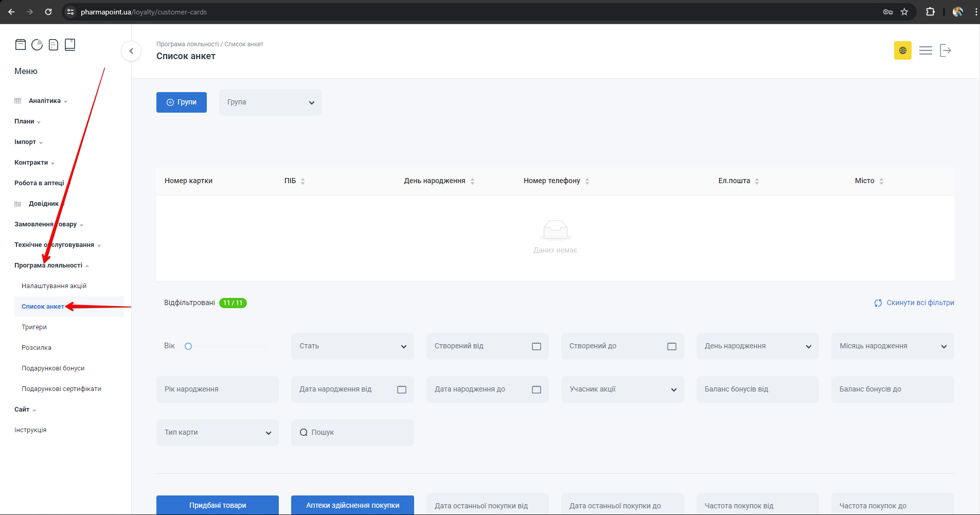
Task: Collapse sidebar with the left chevron button
Action: [x=131, y=51]
